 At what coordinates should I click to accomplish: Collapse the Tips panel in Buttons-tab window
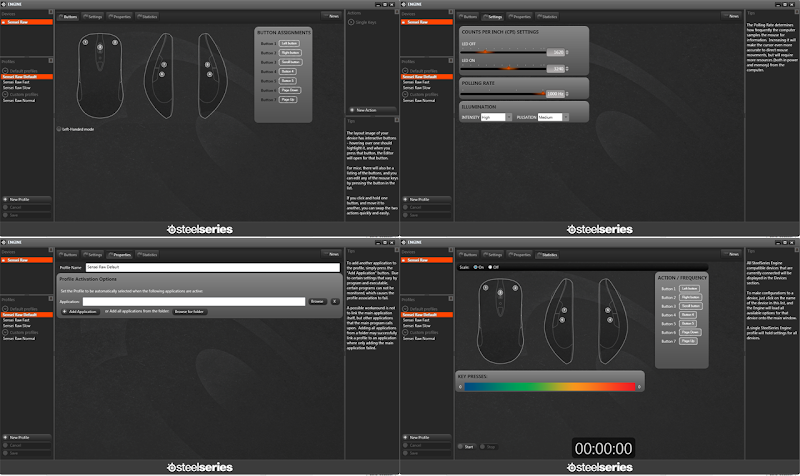[396, 120]
